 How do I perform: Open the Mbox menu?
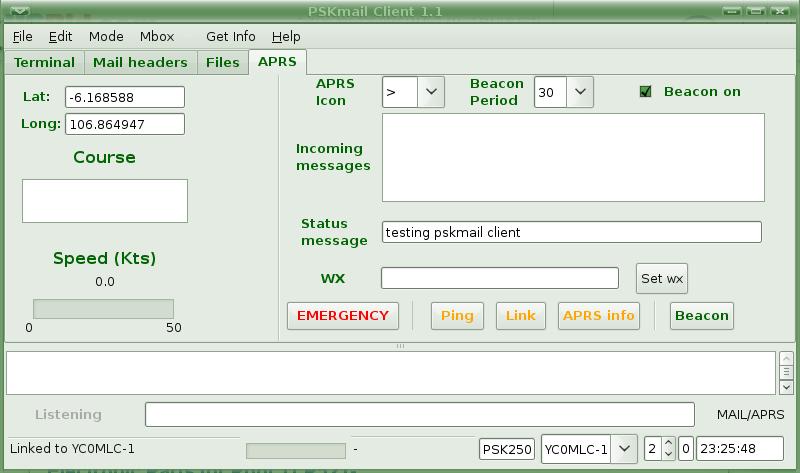point(157,37)
